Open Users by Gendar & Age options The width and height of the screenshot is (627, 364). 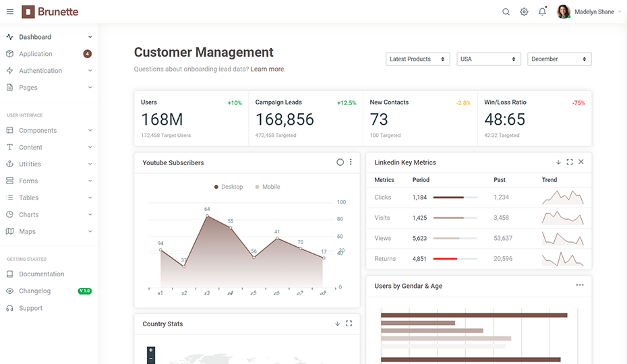[580, 285]
